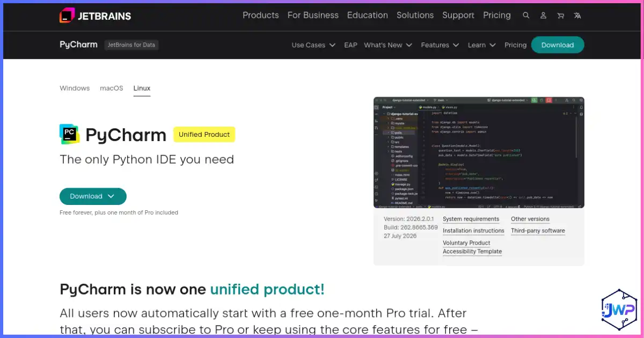Click the JetBrains for Data badge
Screen dimensions: 644x338
tap(131, 45)
